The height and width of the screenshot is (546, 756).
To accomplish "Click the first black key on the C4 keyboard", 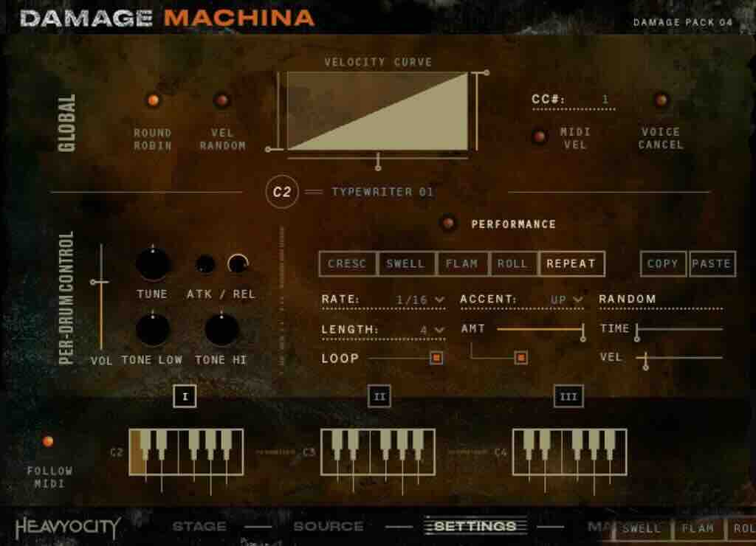I will tap(529, 444).
